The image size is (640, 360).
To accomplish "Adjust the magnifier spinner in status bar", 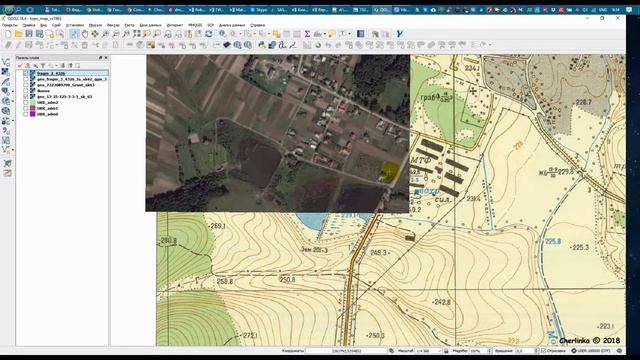I will click(490, 351).
